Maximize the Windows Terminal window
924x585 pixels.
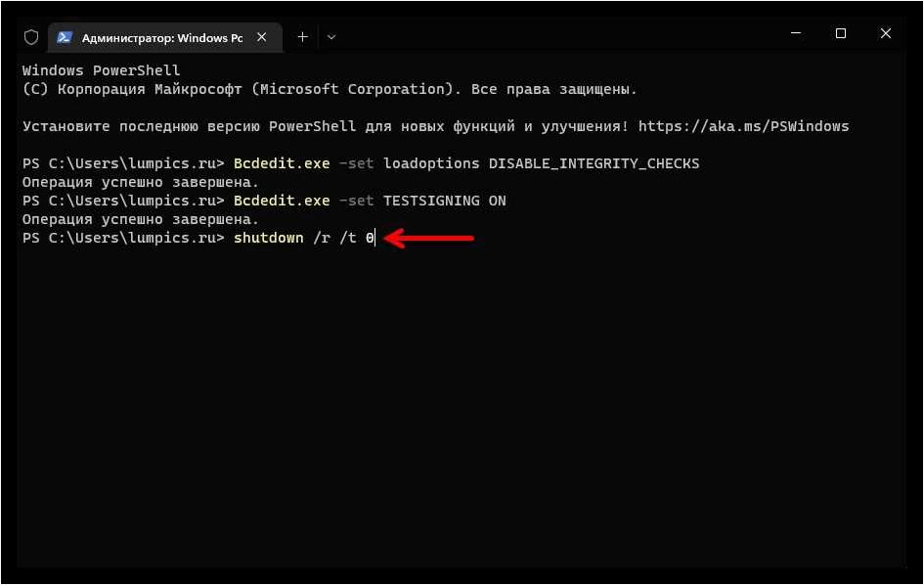point(841,33)
